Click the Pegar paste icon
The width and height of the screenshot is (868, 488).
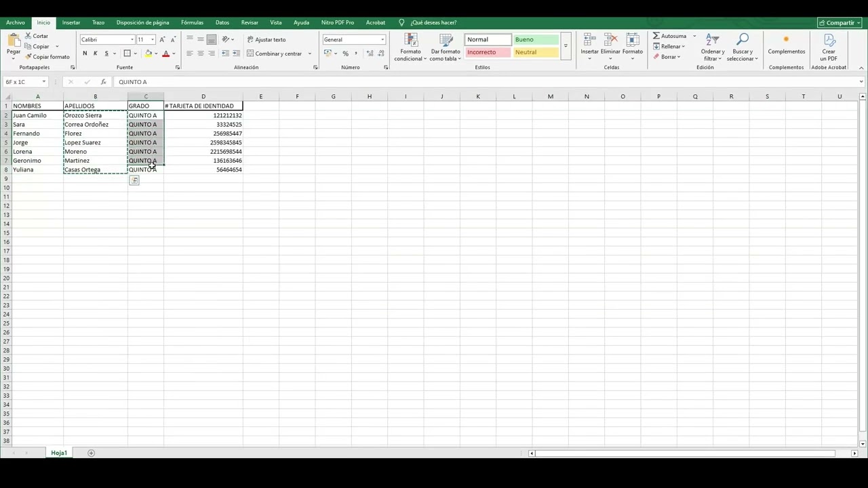click(13, 41)
